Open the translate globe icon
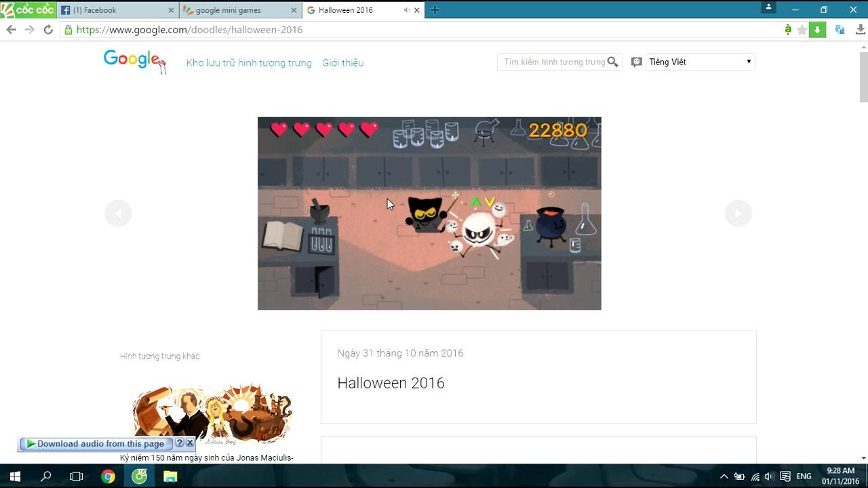 (x=840, y=30)
